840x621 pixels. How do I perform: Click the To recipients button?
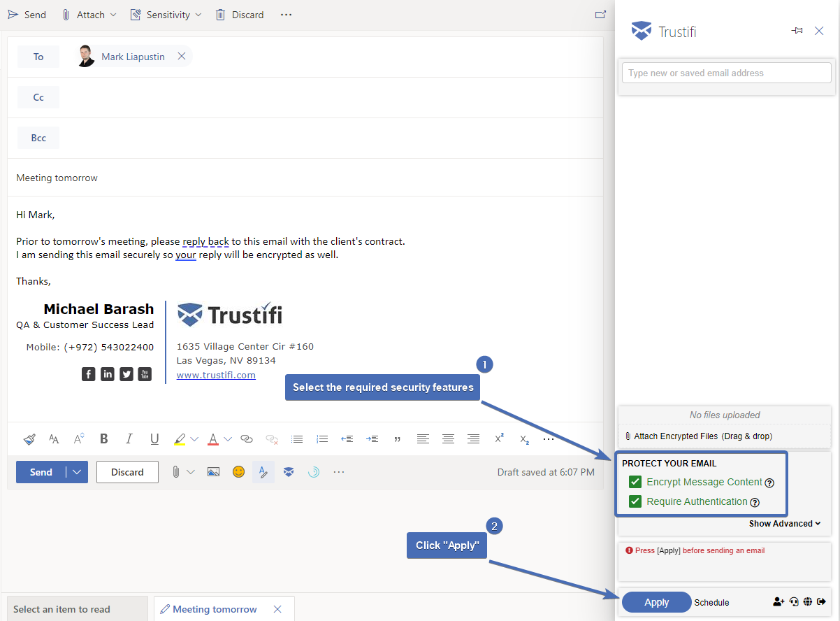38,57
